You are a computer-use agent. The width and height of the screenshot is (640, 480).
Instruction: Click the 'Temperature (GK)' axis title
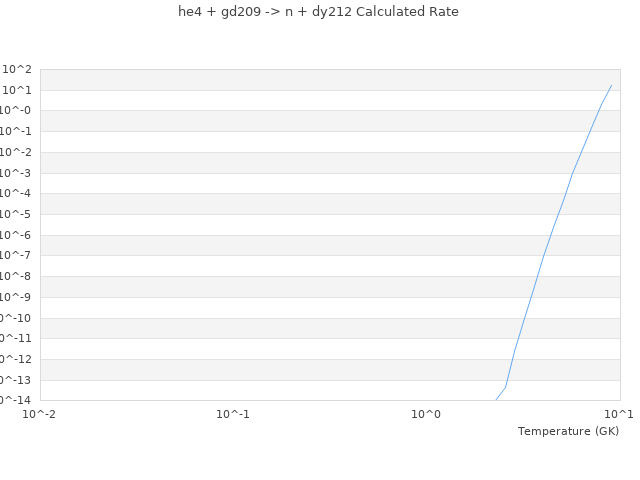pyautogui.click(x=568, y=431)
